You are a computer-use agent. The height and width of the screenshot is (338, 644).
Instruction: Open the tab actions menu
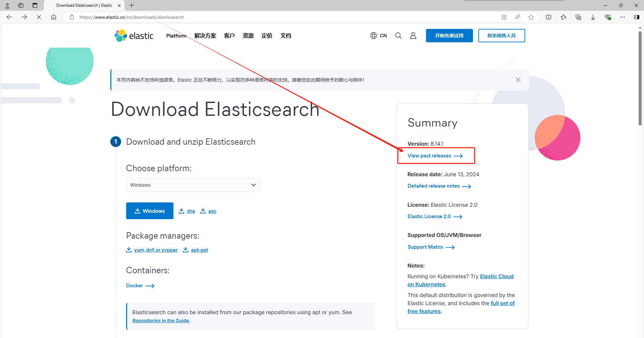point(35,5)
